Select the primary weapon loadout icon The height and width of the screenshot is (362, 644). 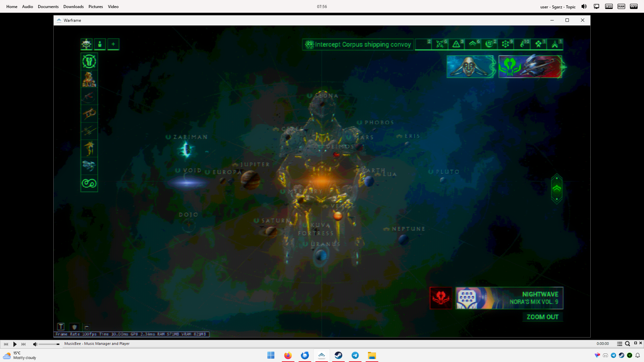pyautogui.click(x=89, y=97)
